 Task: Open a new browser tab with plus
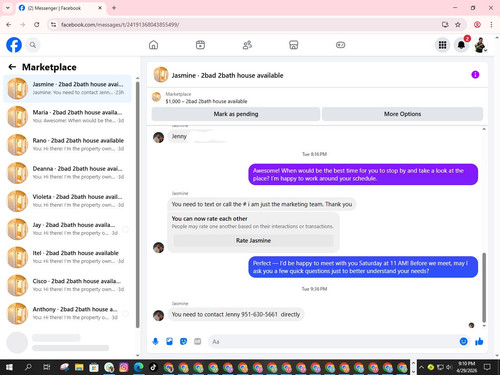tap(114, 8)
